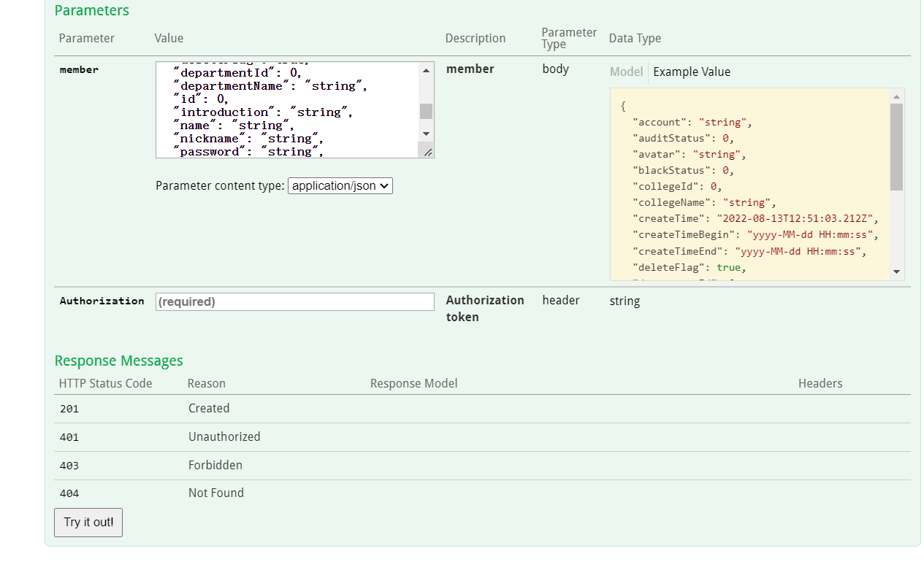
Task: Switch to the Model tab
Action: tap(626, 72)
